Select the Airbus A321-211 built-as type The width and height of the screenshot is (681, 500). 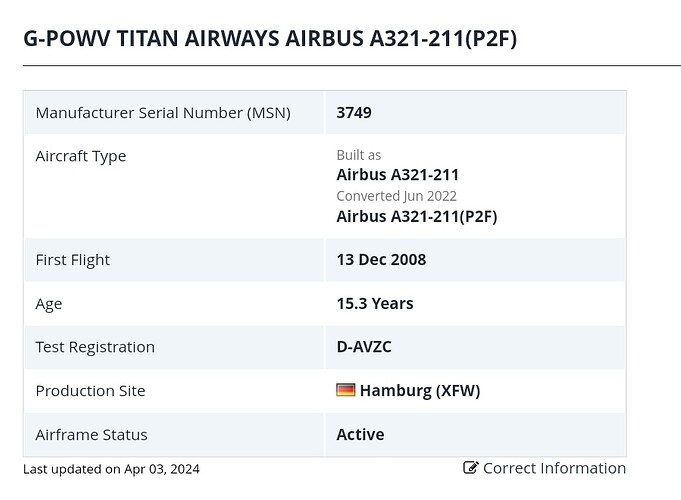(397, 175)
